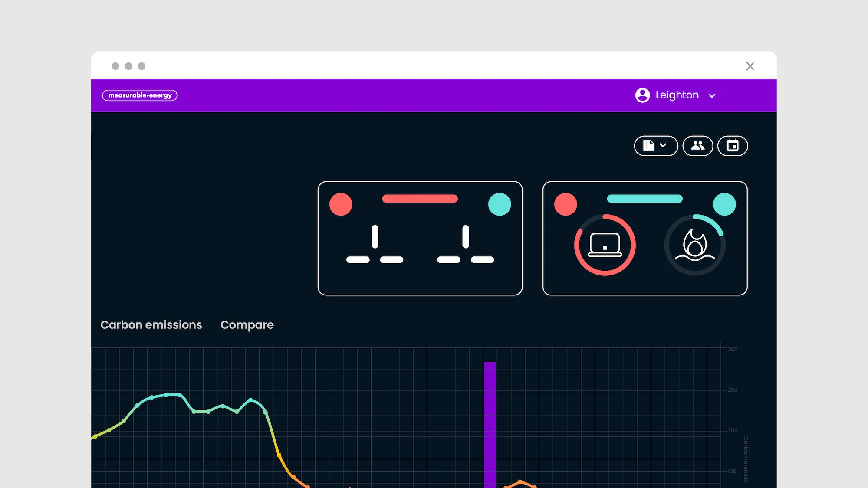Click the teal bar on devices card
The height and width of the screenshot is (488, 868).
click(644, 199)
